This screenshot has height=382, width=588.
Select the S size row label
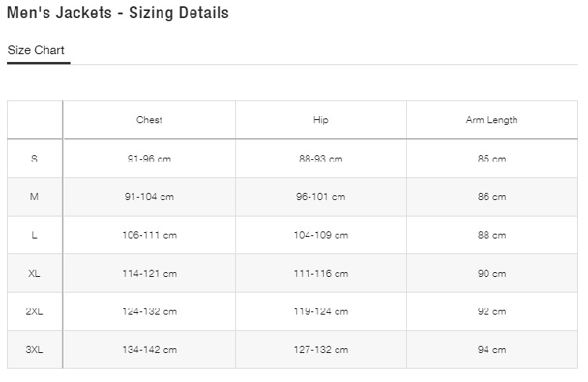click(x=34, y=158)
